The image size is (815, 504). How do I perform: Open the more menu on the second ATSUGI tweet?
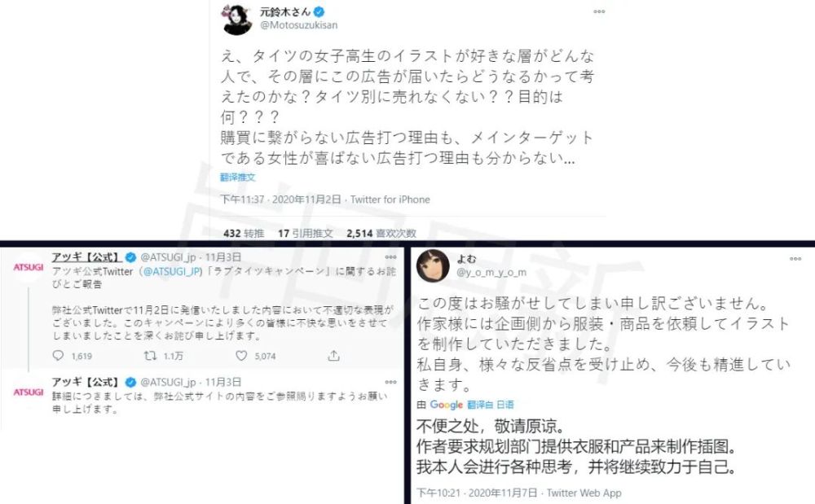click(x=390, y=382)
